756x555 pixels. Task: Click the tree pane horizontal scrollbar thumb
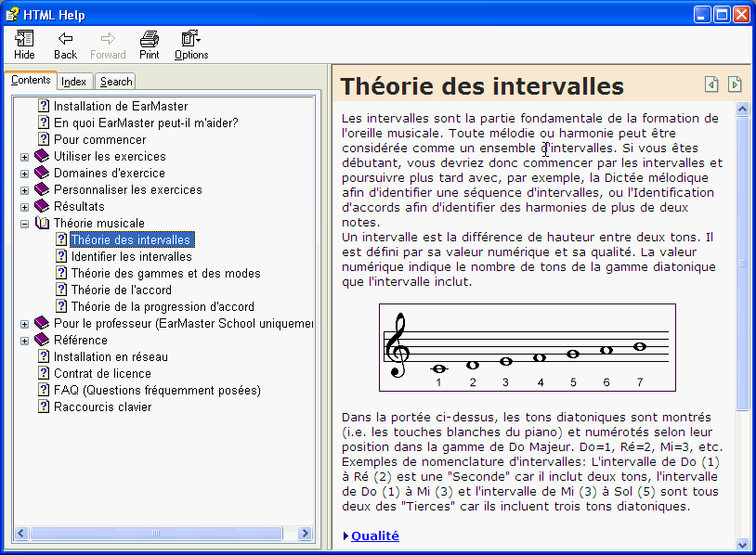click(156, 534)
